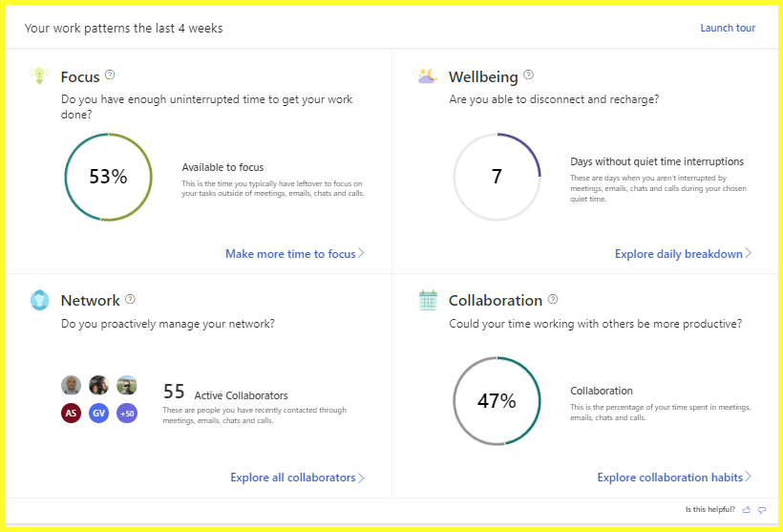Screen dimensions: 783x532
Task: Open help tooltip next to Focus heading
Action: 111,74
